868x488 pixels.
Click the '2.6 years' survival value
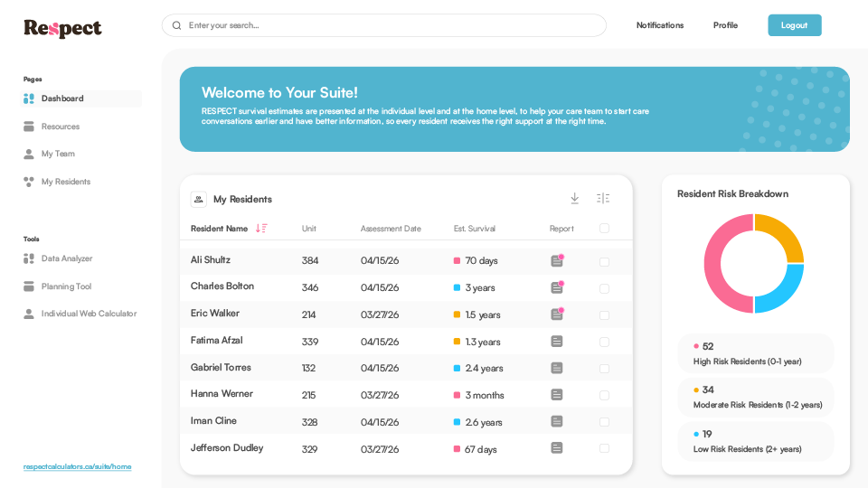484,422
